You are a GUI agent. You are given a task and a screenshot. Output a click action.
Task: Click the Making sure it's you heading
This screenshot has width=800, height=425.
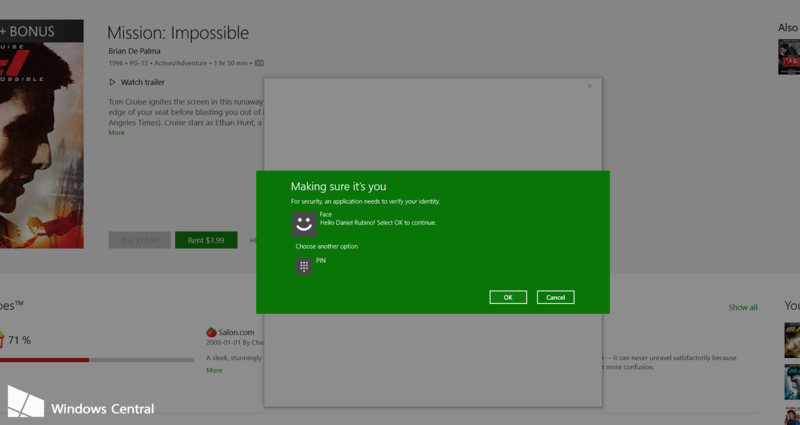[338, 186]
